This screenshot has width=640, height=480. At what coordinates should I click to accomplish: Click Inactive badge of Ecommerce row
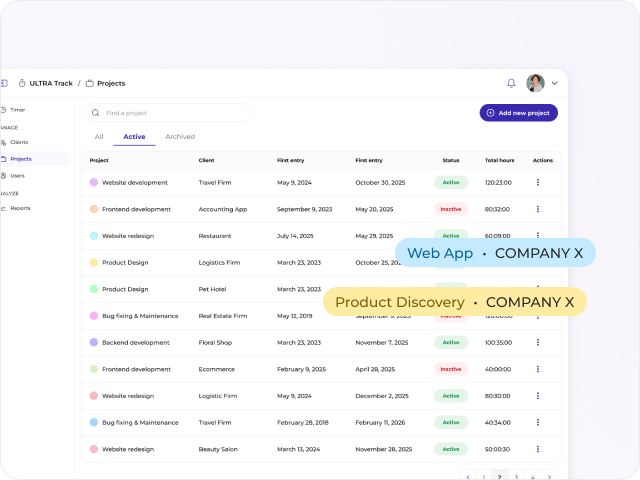pyautogui.click(x=451, y=369)
